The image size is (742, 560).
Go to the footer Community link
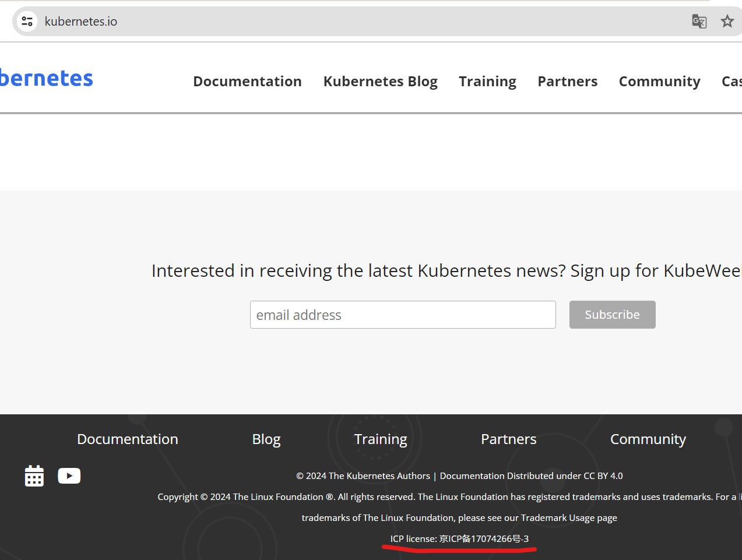coord(648,439)
